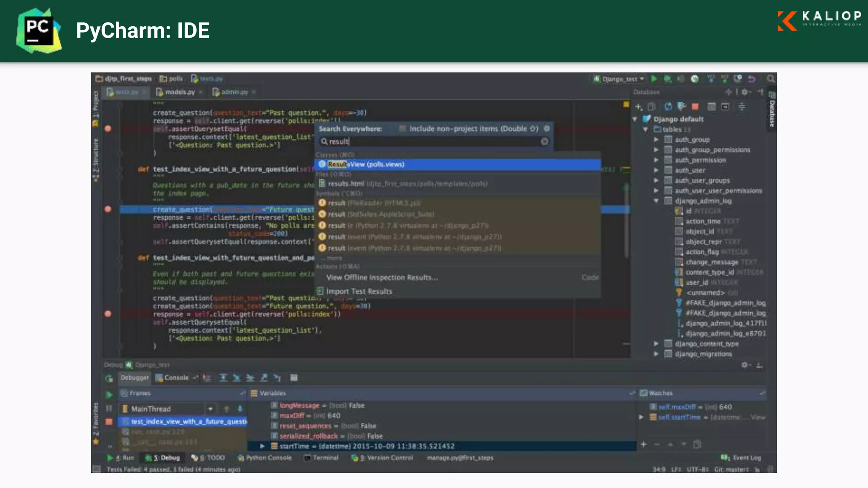
Task: Switch to the admin.py editor tab
Action: point(234,92)
